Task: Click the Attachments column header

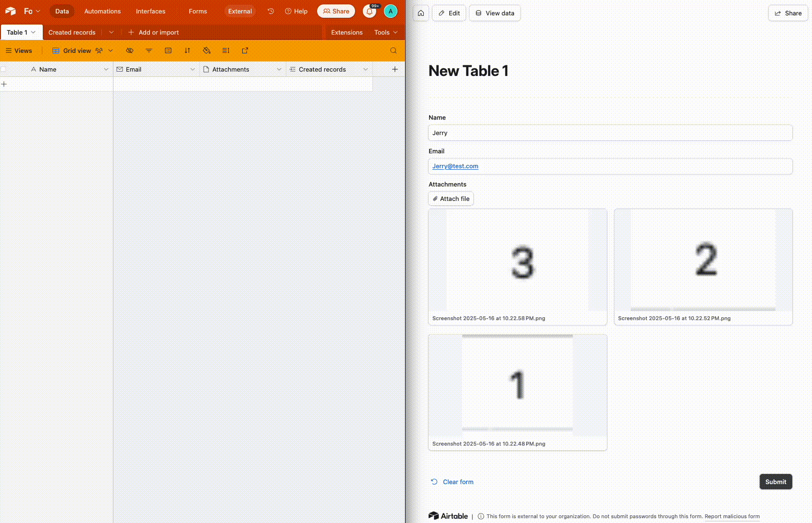Action: [243, 69]
